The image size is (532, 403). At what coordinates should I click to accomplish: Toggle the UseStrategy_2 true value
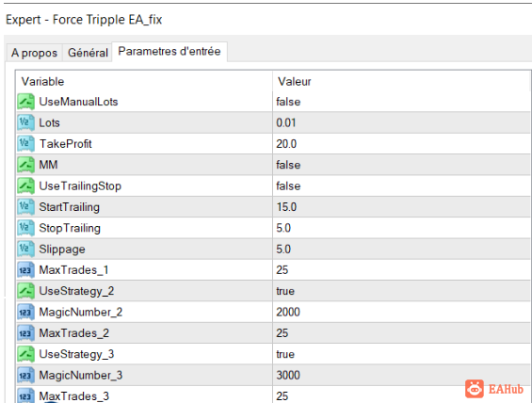402,291
